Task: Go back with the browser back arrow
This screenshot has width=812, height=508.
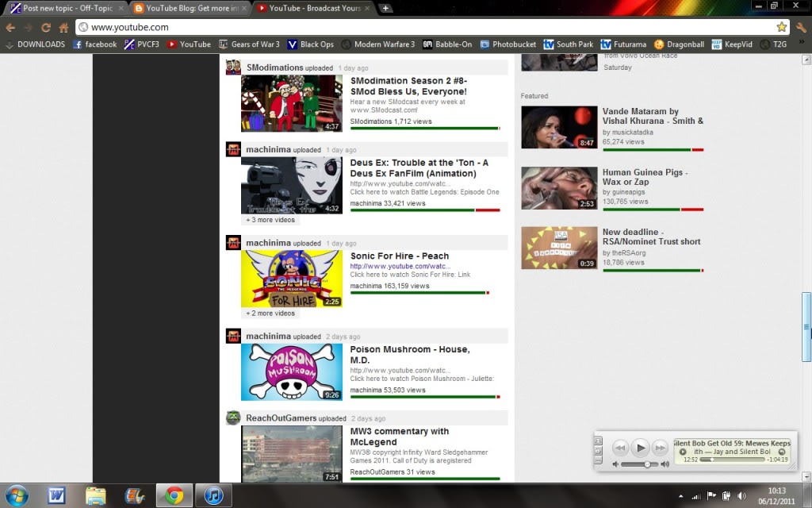Action: pyautogui.click(x=11, y=28)
